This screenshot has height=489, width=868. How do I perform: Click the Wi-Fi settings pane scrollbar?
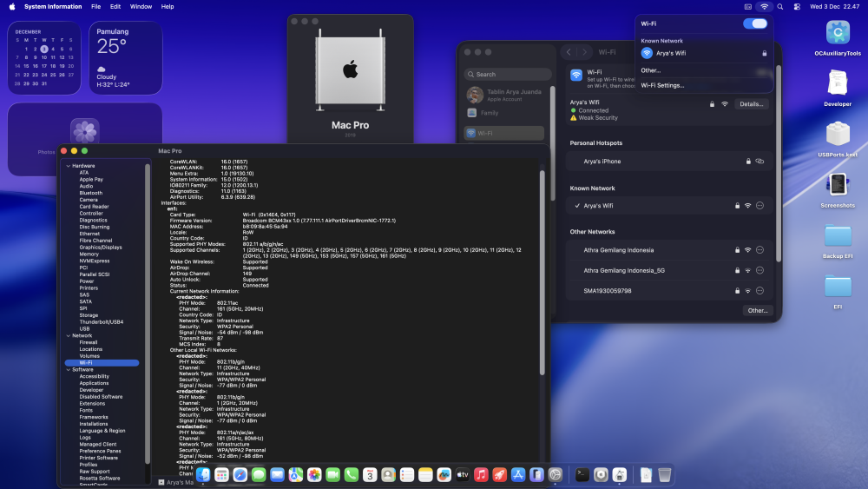click(x=779, y=163)
